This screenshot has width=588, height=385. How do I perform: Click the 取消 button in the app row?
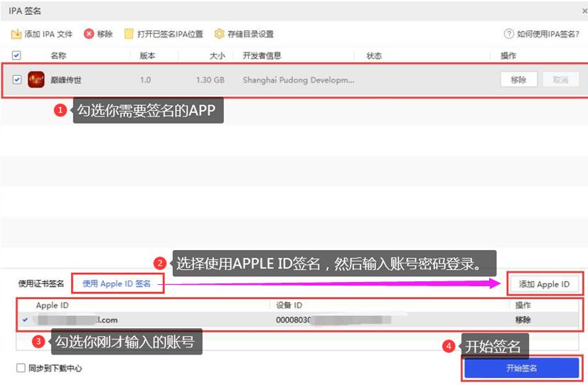click(560, 80)
